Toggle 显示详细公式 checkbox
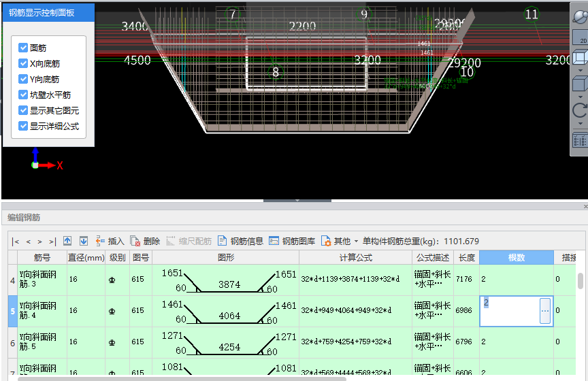588x381 pixels. coord(23,126)
